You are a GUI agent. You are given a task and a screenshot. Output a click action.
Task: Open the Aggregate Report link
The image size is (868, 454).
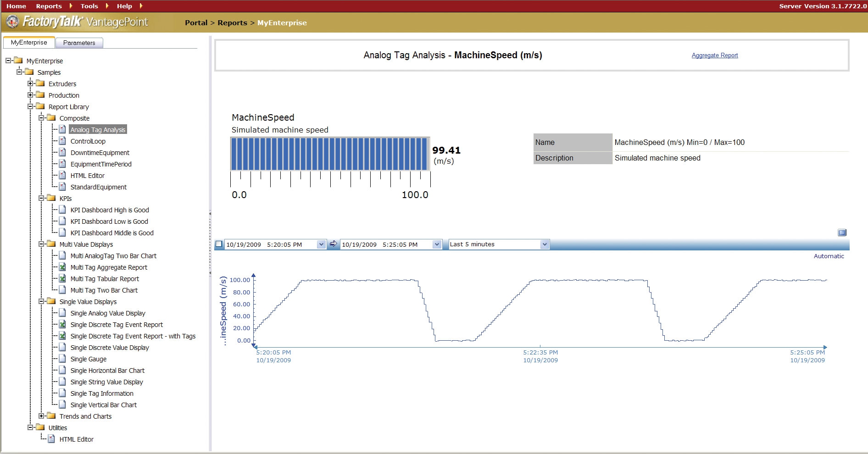coord(715,55)
